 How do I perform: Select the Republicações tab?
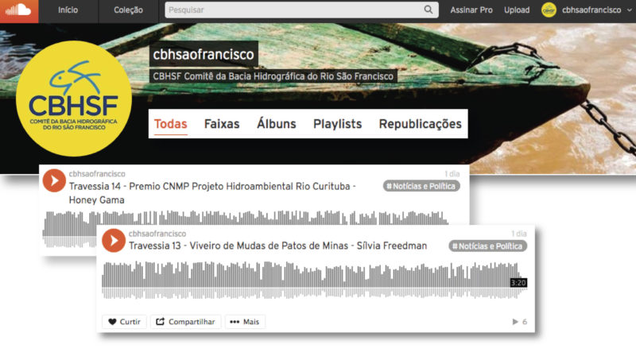(420, 124)
